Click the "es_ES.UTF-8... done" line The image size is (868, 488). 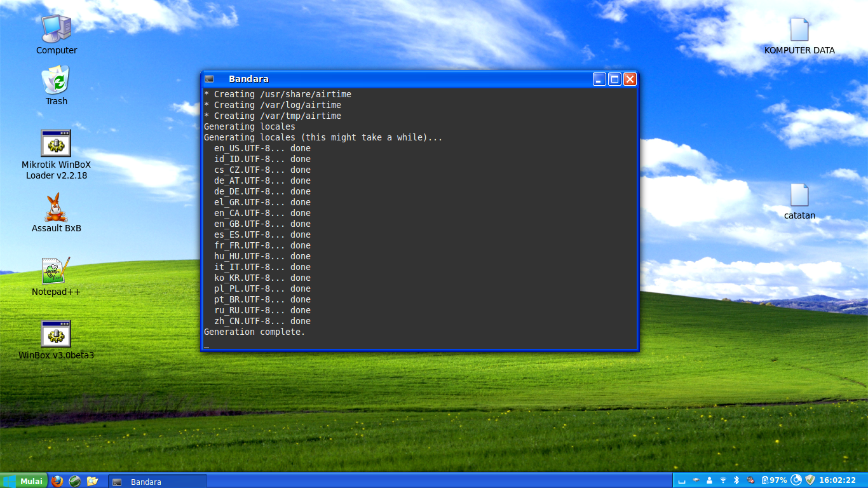(262, 234)
